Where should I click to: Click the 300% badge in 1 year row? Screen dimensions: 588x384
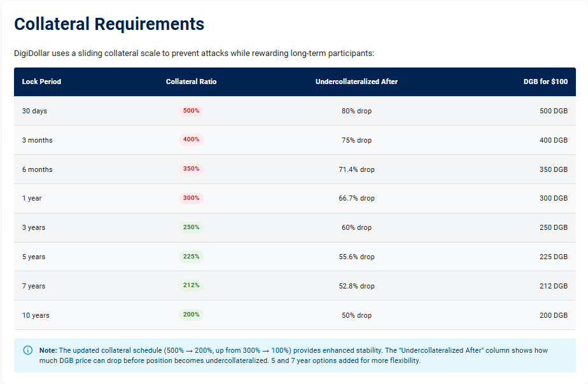[191, 198]
